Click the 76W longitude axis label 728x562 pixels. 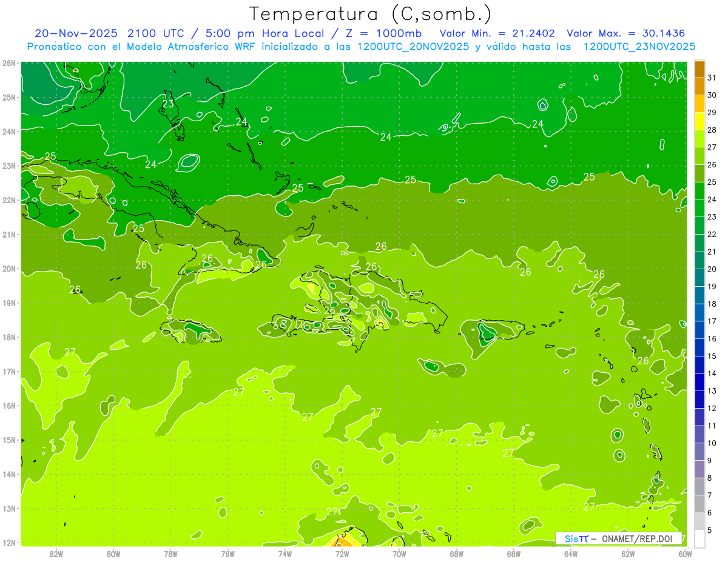(227, 554)
